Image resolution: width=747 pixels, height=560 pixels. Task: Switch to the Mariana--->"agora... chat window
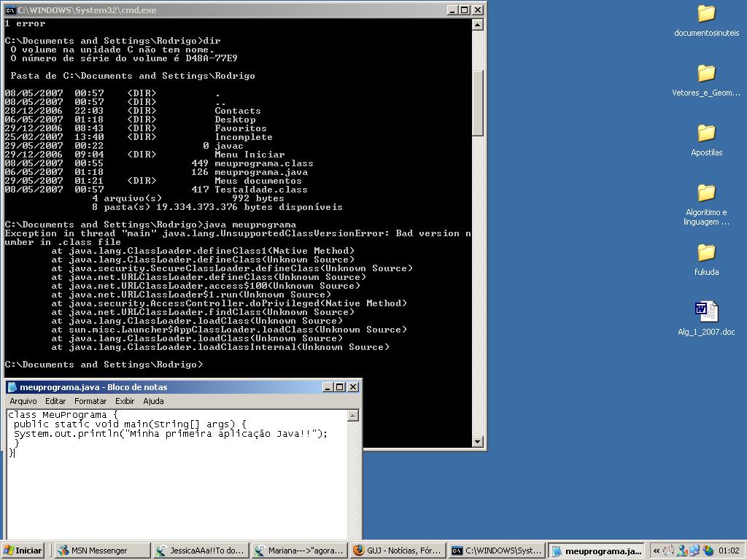click(x=300, y=551)
